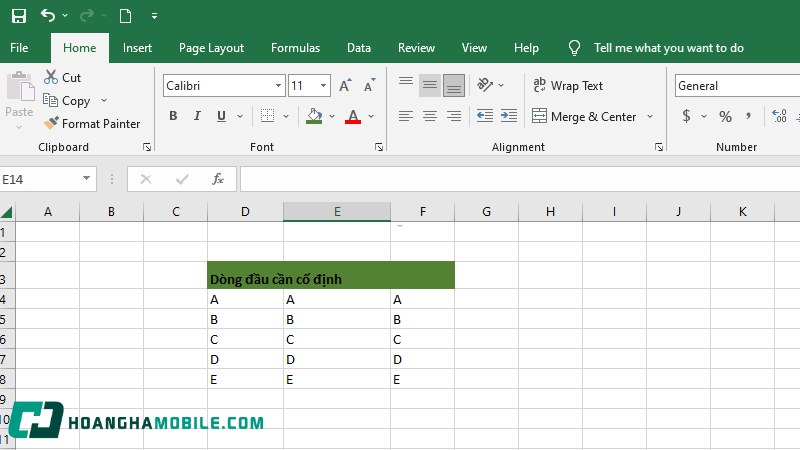Viewport: 800px width, 450px height.
Task: Open the Fill Color palette arrow
Action: coord(332,116)
